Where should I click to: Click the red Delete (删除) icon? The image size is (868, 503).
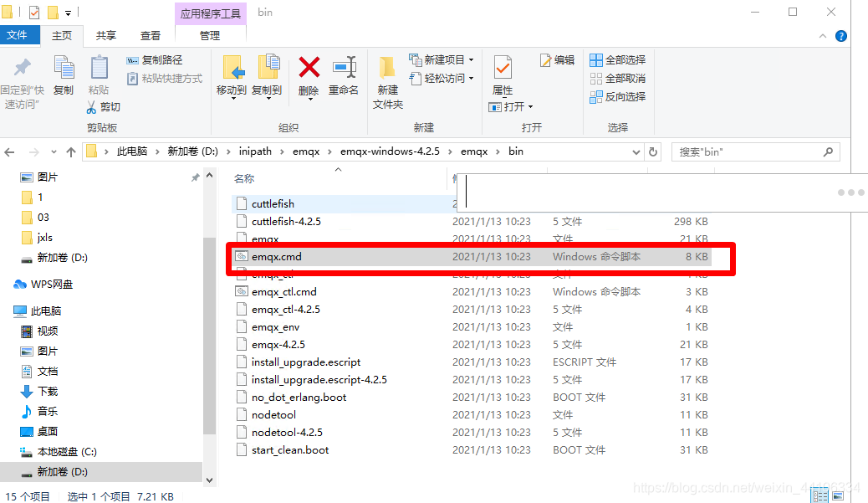tap(309, 69)
